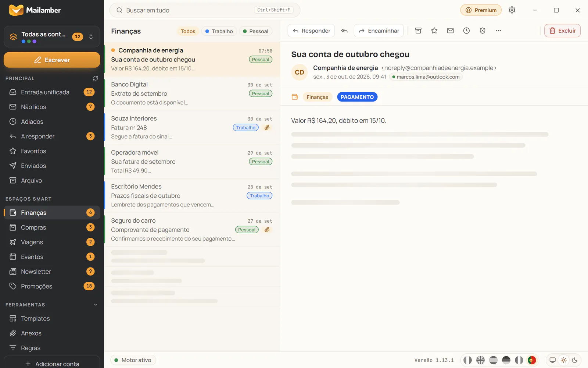Viewport: 588px width, 368px height.
Task: Collapse the FERRAMENTAS section chevron
Action: coord(96,305)
